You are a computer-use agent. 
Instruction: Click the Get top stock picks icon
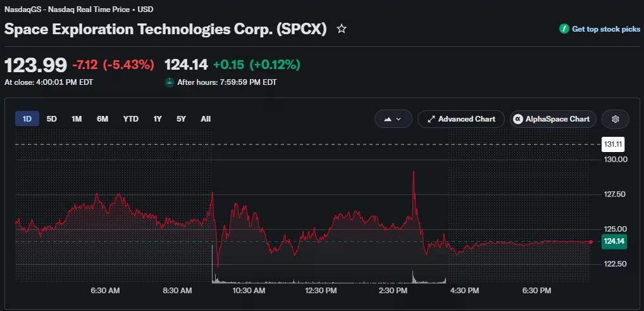[x=564, y=29]
